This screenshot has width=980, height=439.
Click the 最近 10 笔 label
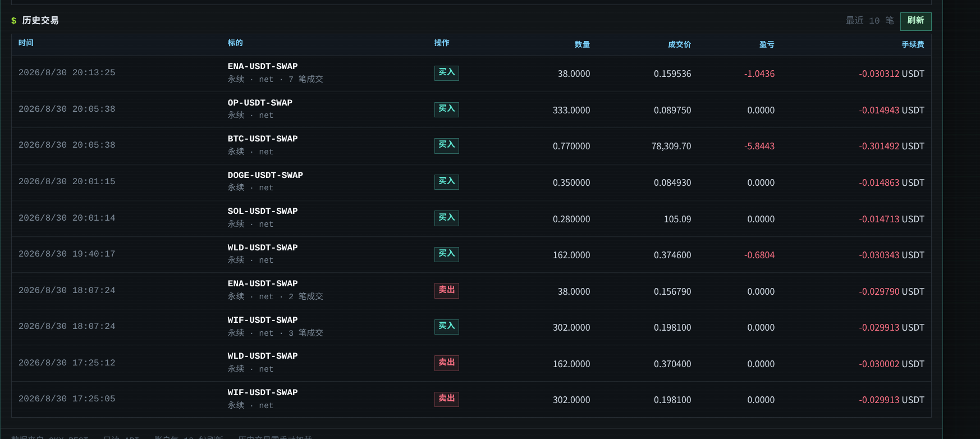coord(869,21)
